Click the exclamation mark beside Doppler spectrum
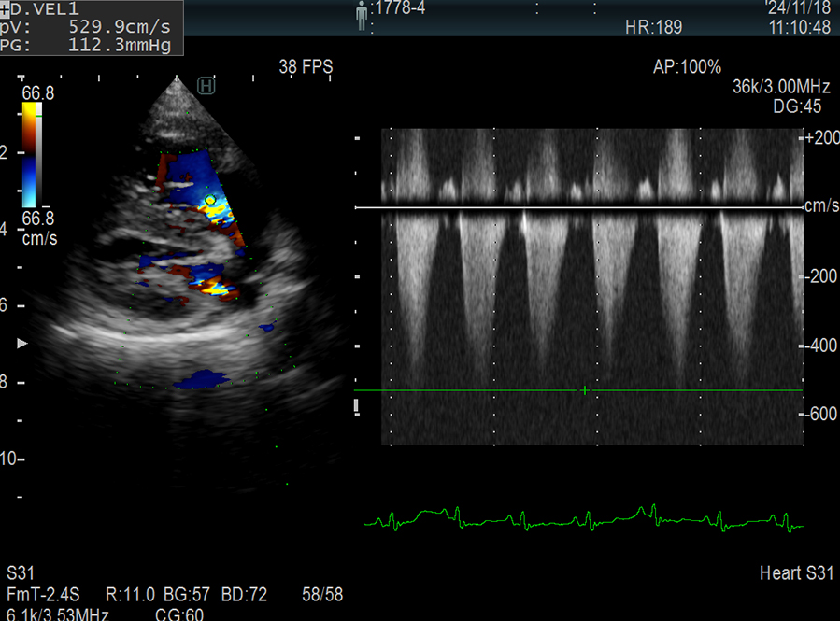Image resolution: width=840 pixels, height=621 pixels. (x=357, y=406)
